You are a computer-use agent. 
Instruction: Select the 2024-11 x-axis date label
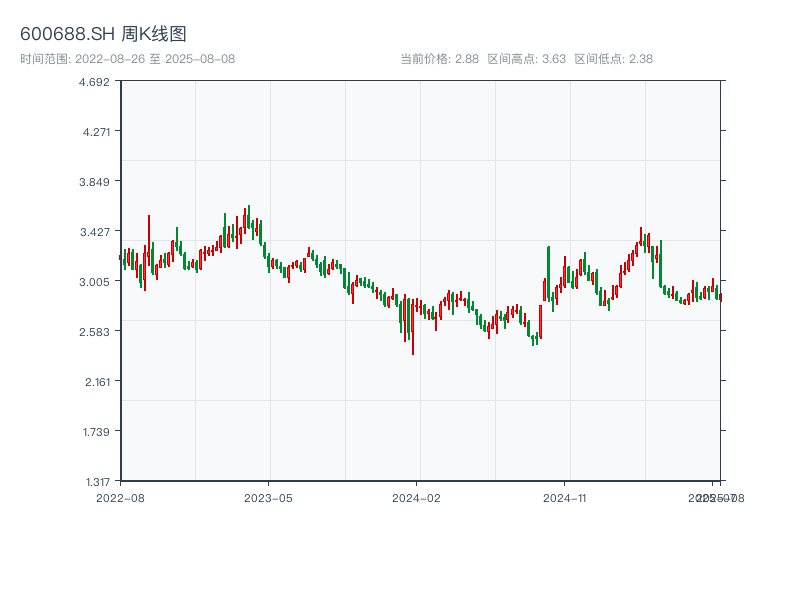tap(565, 497)
